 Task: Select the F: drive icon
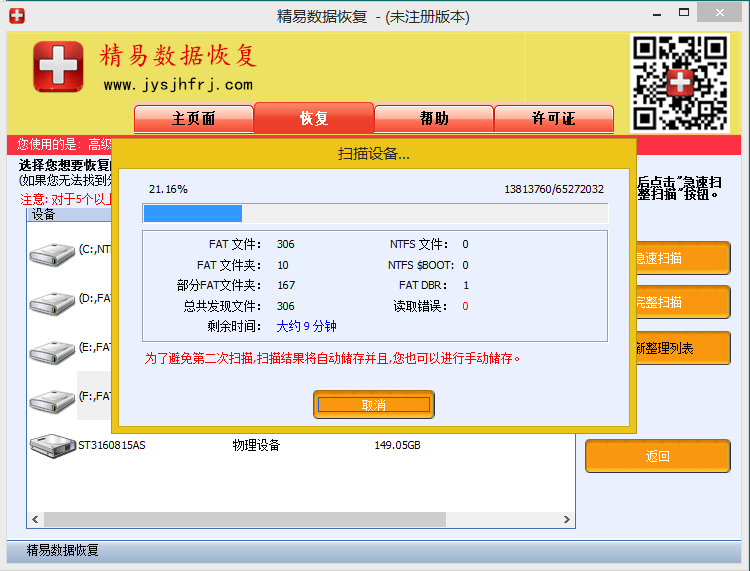click(x=52, y=401)
